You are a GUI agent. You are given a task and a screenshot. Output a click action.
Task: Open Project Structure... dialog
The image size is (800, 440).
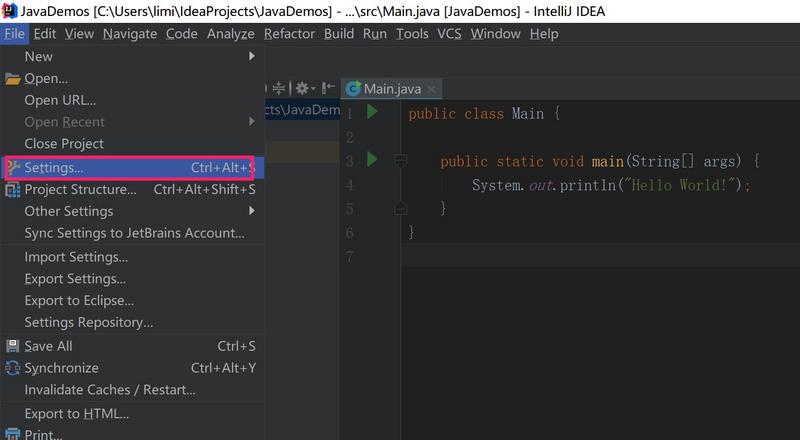pyautogui.click(x=133, y=189)
